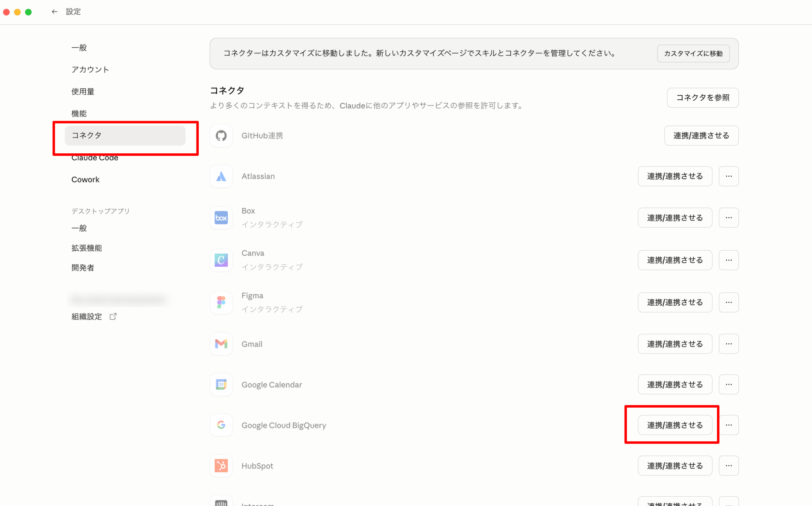Screen dimensions: 812x506
Task: Connect GitHub with the 連携/連携させる button
Action: click(701, 136)
